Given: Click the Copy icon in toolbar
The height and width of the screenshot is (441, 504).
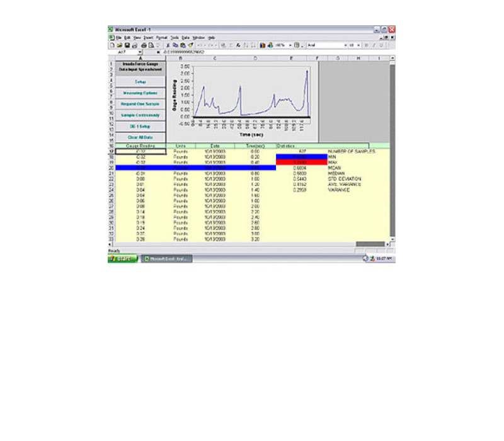Looking at the screenshot, I should pos(175,45).
